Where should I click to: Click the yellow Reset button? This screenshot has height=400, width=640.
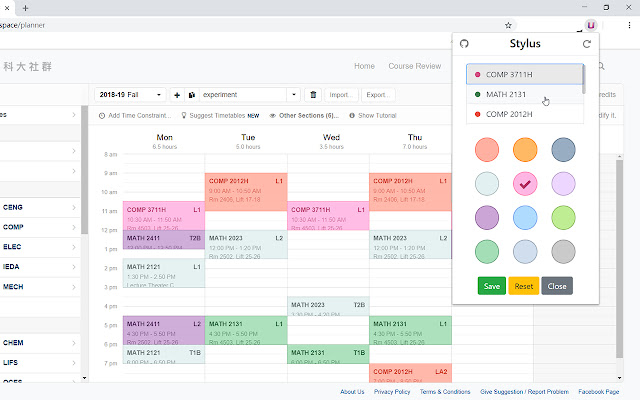524,286
